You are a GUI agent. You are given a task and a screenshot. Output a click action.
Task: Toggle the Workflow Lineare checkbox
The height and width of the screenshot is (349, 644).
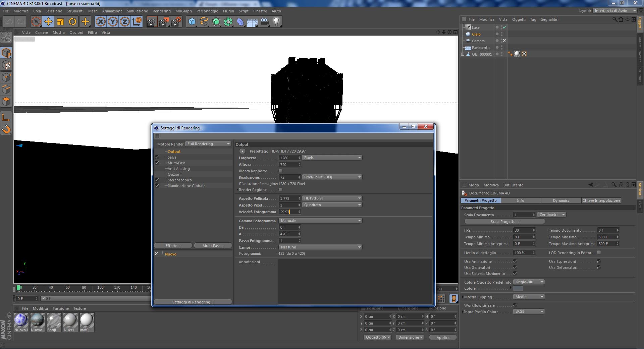point(515,305)
